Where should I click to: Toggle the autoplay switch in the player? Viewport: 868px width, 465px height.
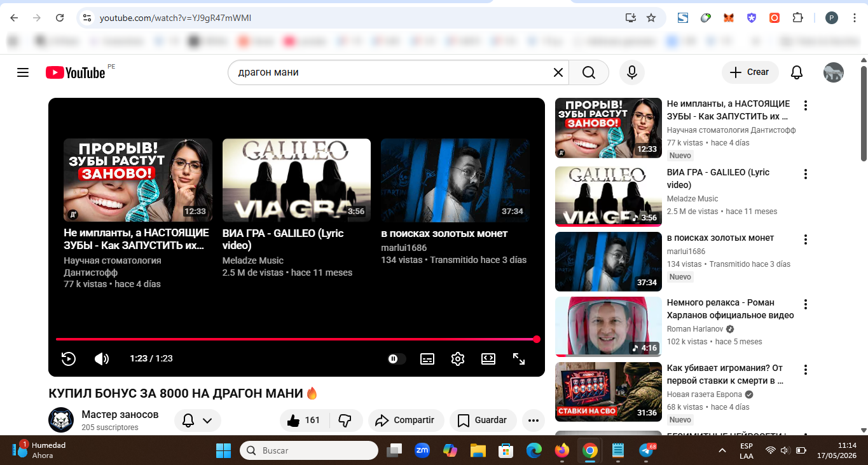pos(396,359)
